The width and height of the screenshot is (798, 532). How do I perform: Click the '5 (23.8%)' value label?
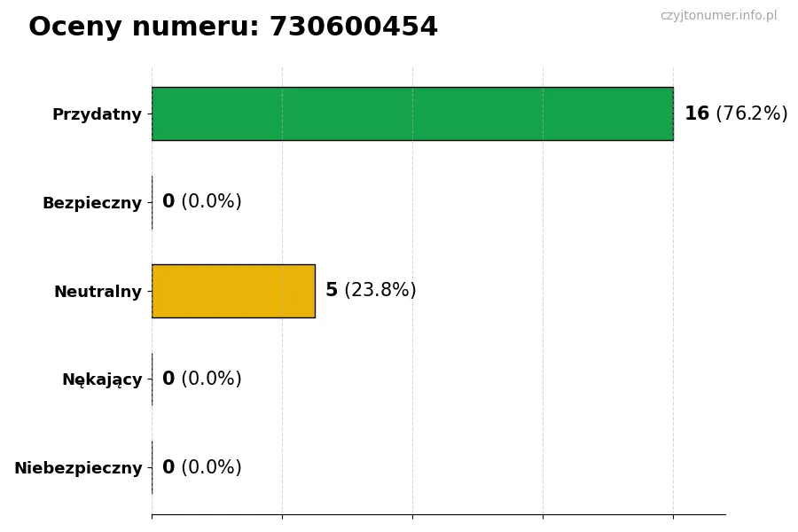[371, 290]
